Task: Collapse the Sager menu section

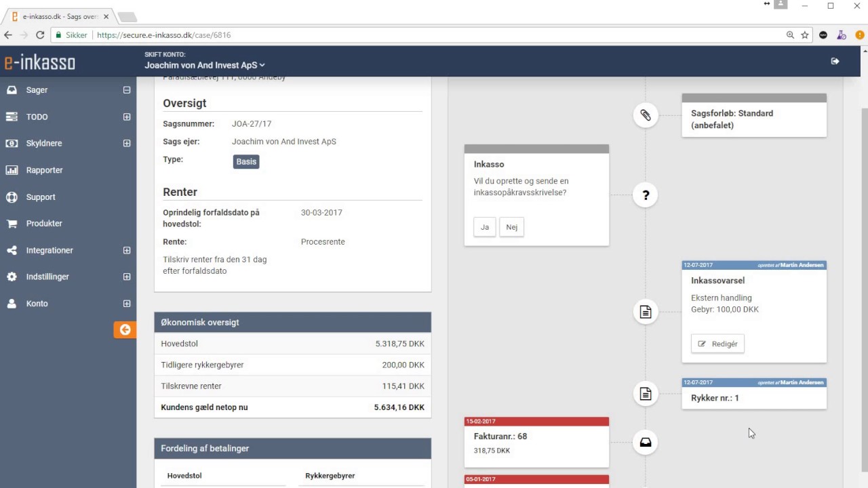Action: coord(126,90)
